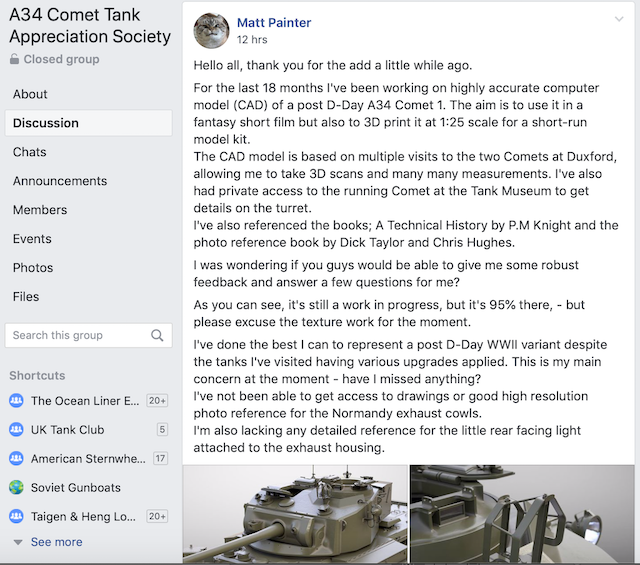
Task: Open Matt Painter's profile link
Action: pyautogui.click(x=274, y=23)
